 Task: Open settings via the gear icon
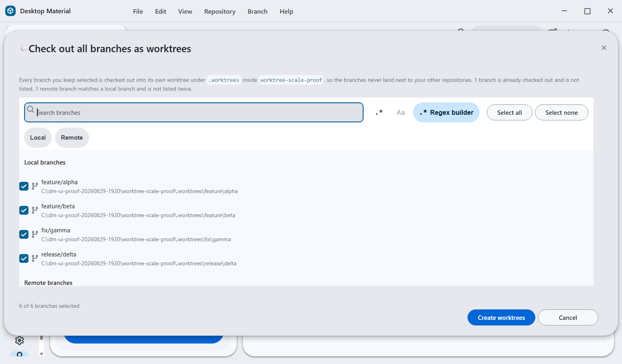pyautogui.click(x=19, y=340)
